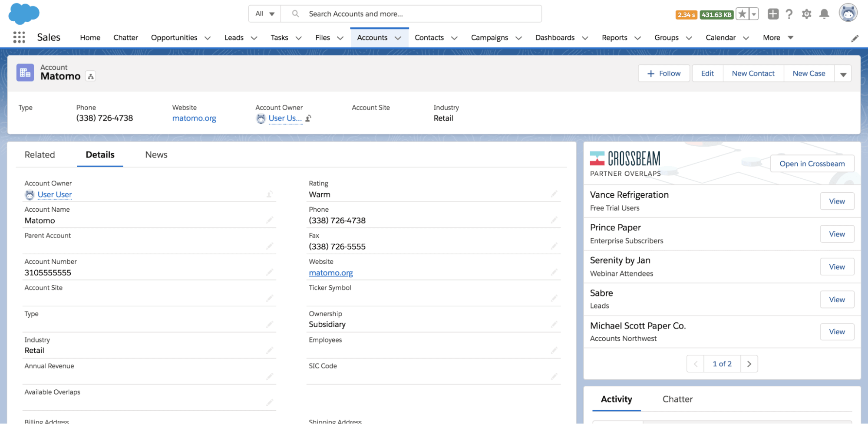
Task: Switch to the Related tab
Action: point(40,155)
